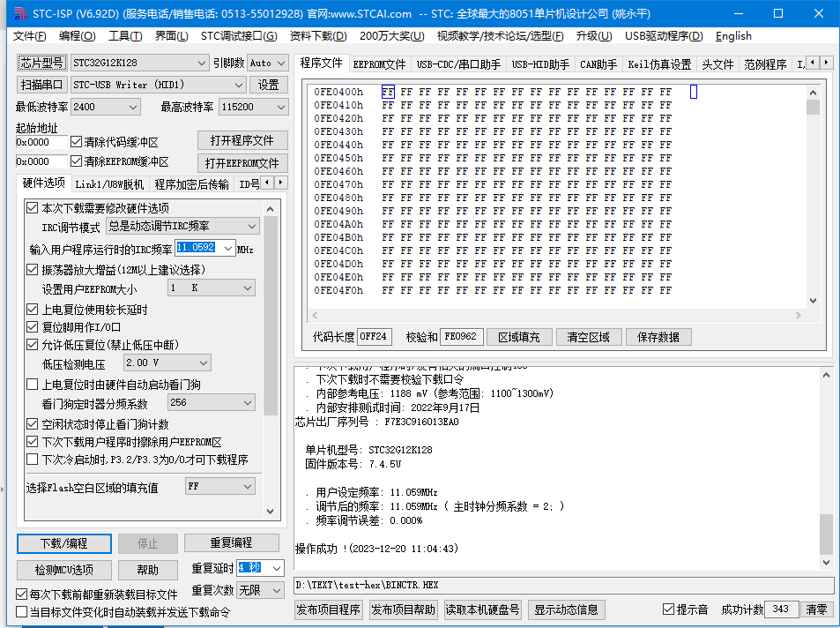Screen dimensions: 840x628
Task: Click 下载/编程 button
Action: (x=63, y=543)
